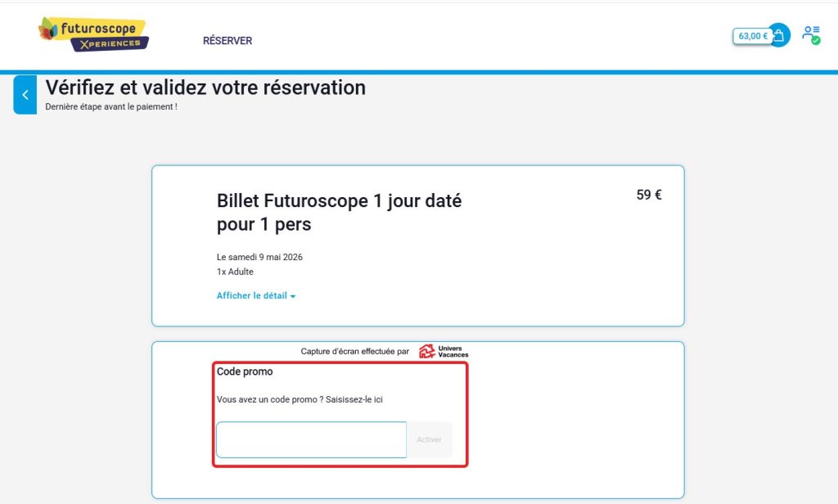The width and height of the screenshot is (838, 504).
Task: Click the Code promo heading
Action: (x=245, y=371)
